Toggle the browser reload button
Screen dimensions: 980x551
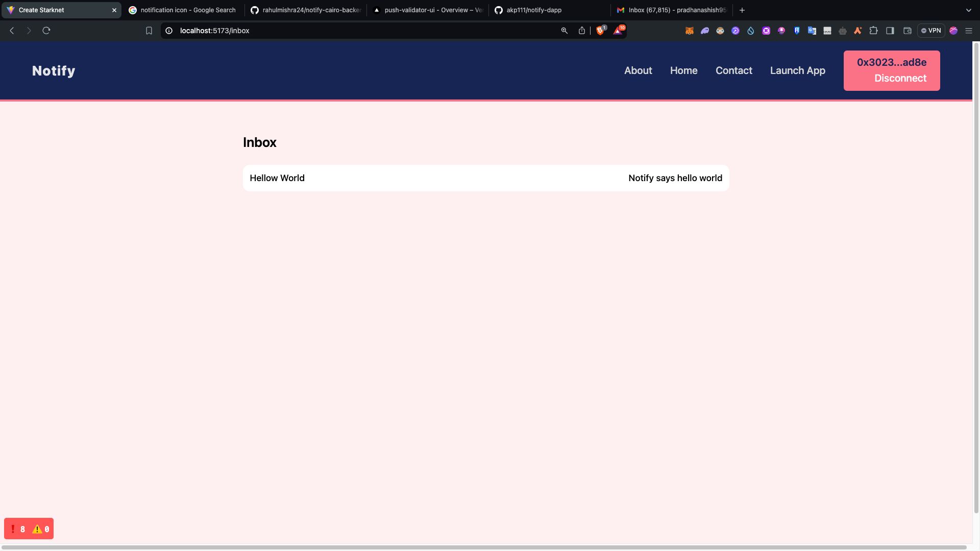tap(46, 30)
